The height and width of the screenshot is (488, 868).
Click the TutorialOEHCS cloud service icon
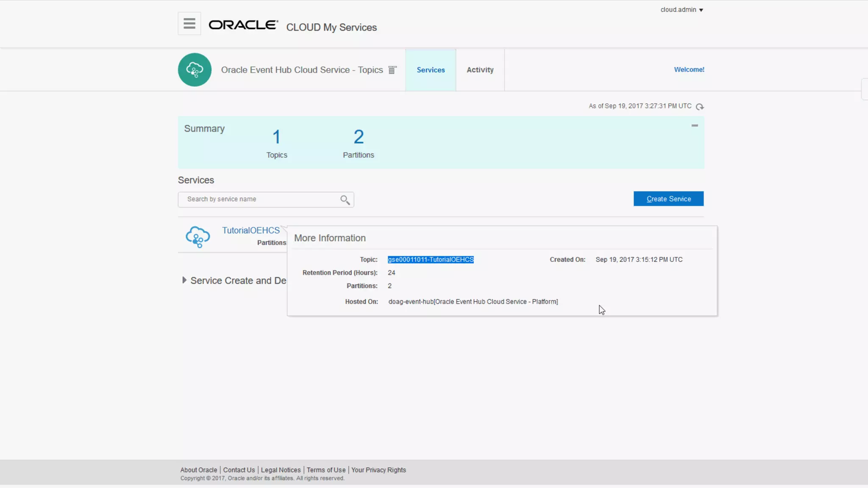(198, 237)
